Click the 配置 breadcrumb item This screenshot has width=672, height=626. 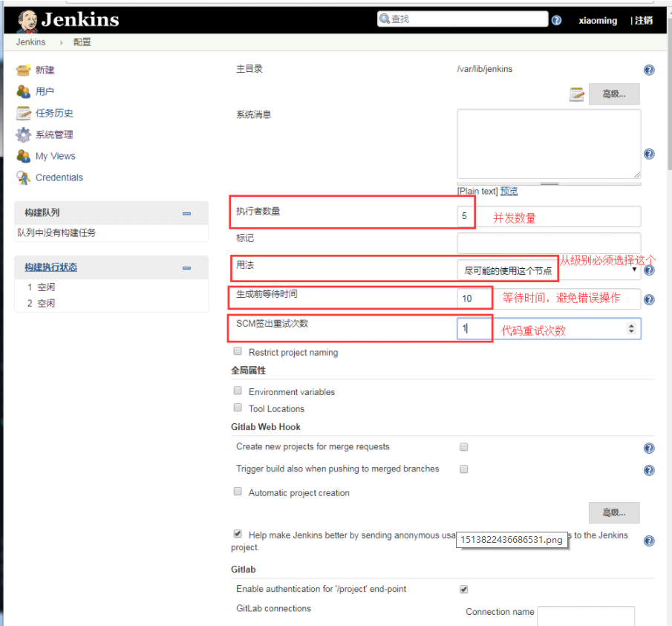(x=82, y=42)
